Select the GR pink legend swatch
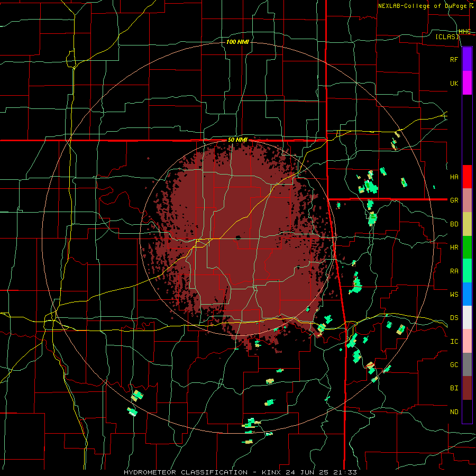This screenshot has width=476, height=476. pos(467,200)
